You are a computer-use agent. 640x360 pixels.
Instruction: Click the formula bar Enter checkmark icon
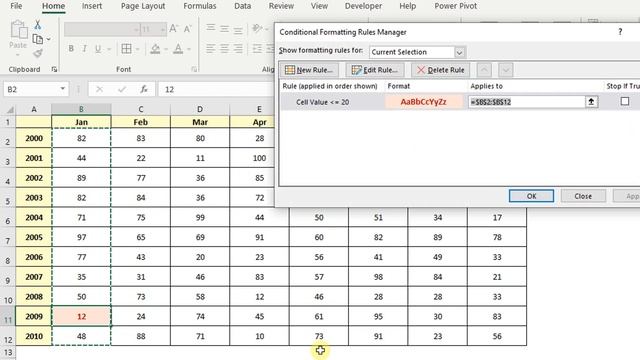pyautogui.click(x=122, y=89)
